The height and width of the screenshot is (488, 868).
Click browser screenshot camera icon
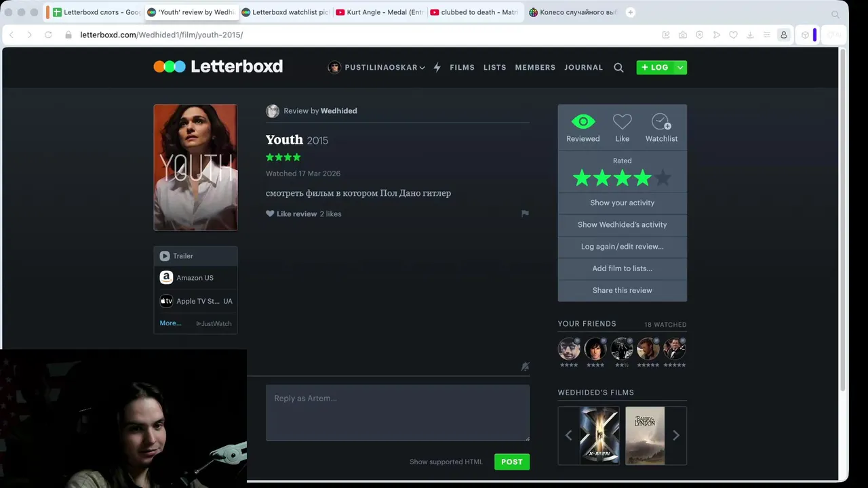point(683,35)
